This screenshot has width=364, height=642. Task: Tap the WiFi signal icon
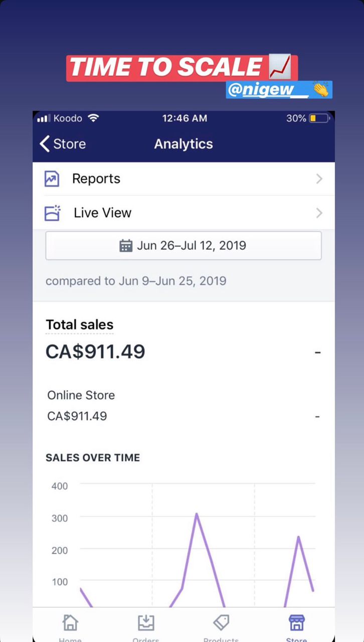pyautogui.click(x=93, y=118)
